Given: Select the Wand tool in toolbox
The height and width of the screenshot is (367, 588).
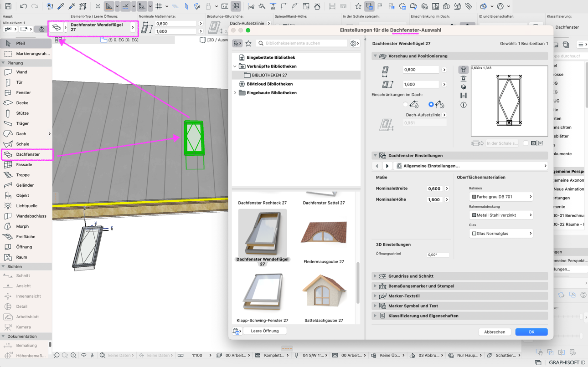Looking at the screenshot, I should pyautogui.click(x=26, y=72).
